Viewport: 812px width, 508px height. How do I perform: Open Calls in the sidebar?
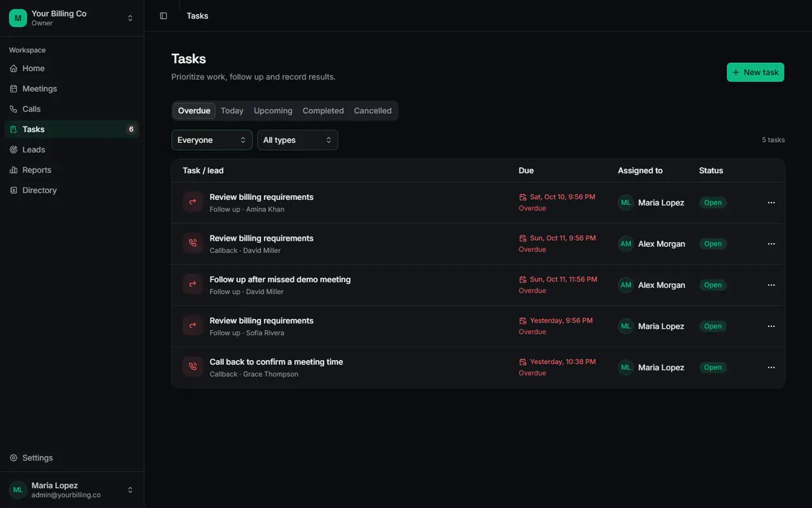pyautogui.click(x=72, y=109)
